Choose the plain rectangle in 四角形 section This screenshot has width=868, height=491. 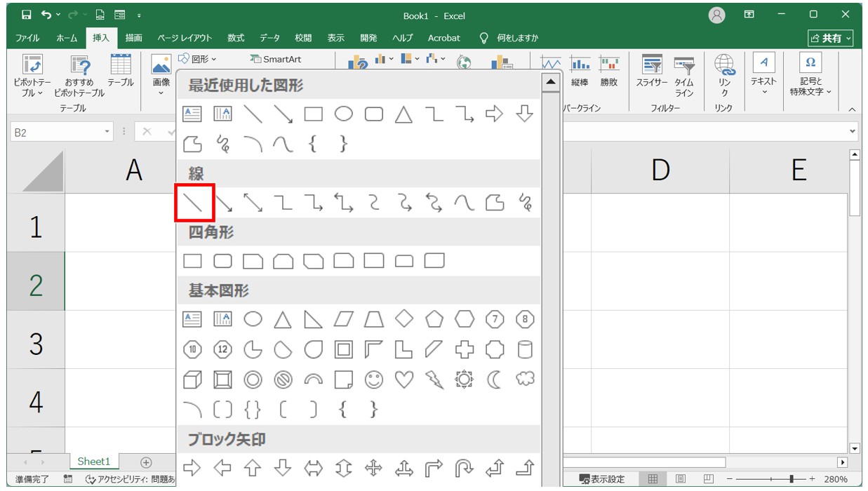193,261
